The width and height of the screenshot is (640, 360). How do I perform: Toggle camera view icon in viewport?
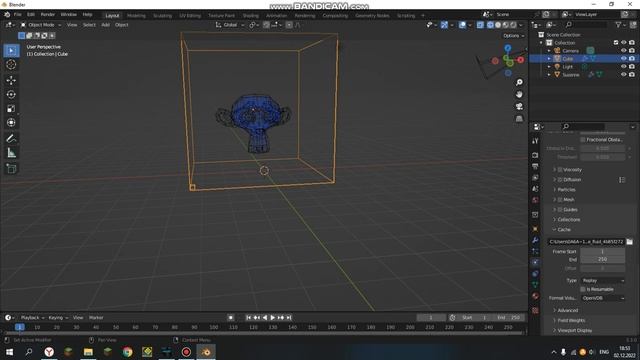519,107
